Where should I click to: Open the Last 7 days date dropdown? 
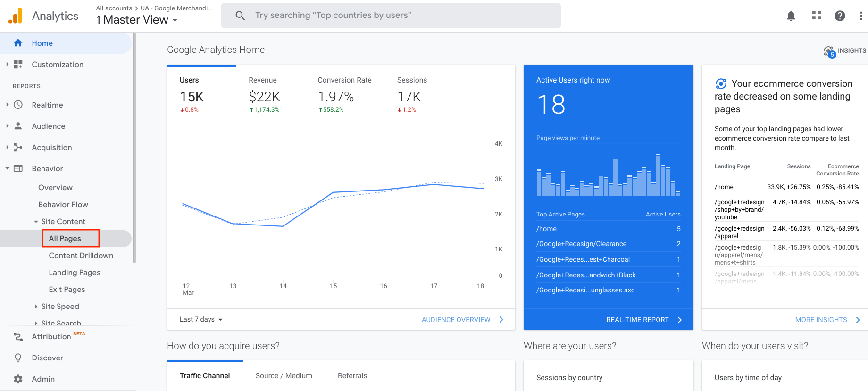(x=201, y=319)
